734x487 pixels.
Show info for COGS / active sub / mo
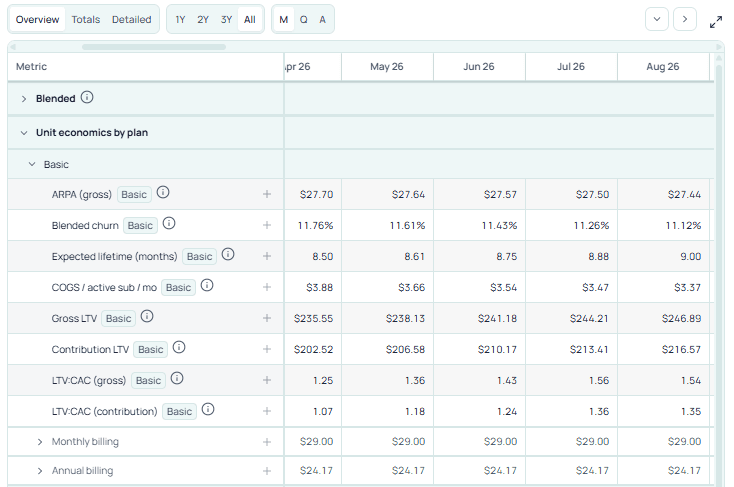207,285
